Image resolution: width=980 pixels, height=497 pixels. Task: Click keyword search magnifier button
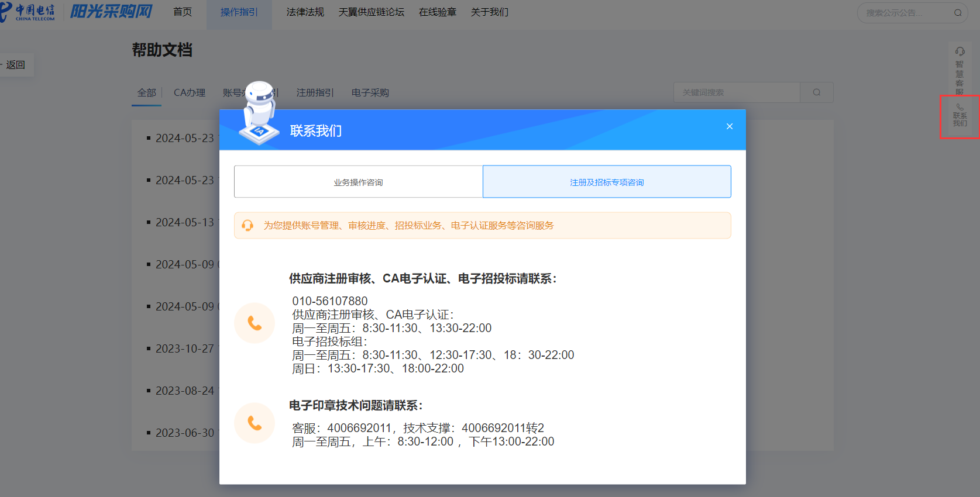coord(816,92)
